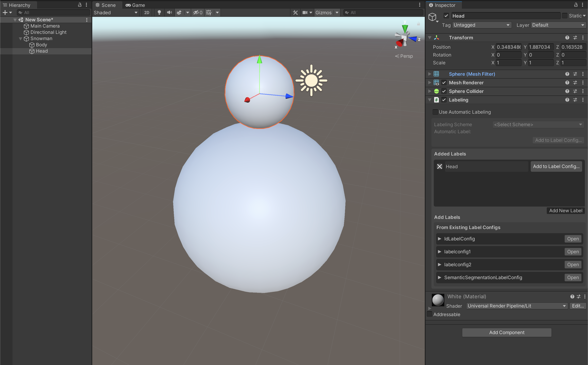The image size is (588, 365).
Task: Enable Use Automatic Labeling checkbox
Action: [435, 112]
